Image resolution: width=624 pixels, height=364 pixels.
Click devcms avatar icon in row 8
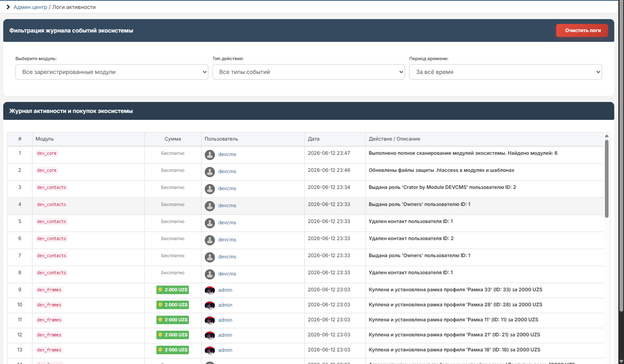pyautogui.click(x=210, y=274)
